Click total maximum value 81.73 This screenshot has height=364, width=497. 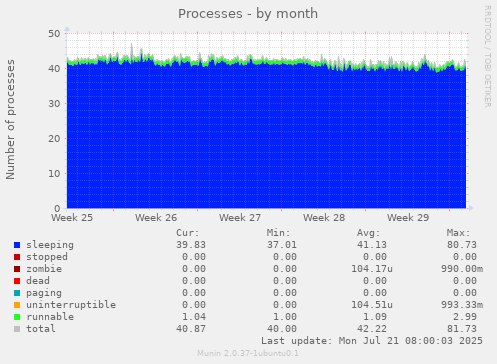pos(462,329)
